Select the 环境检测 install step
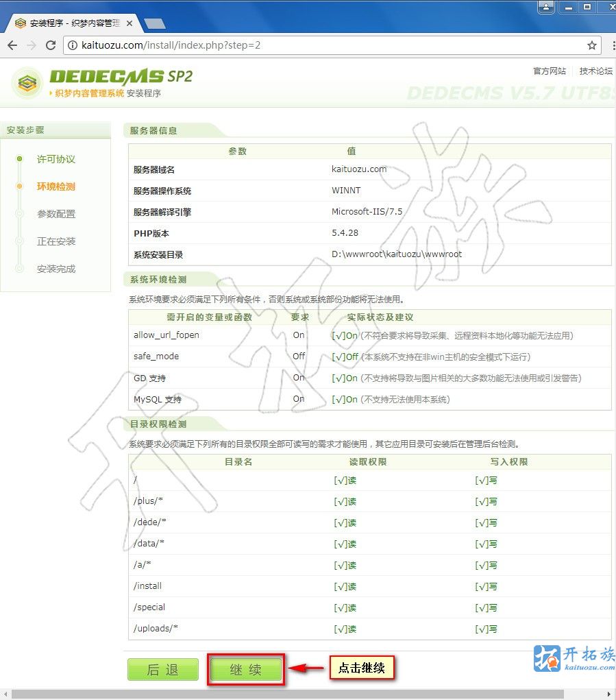616x700 pixels. tap(56, 186)
